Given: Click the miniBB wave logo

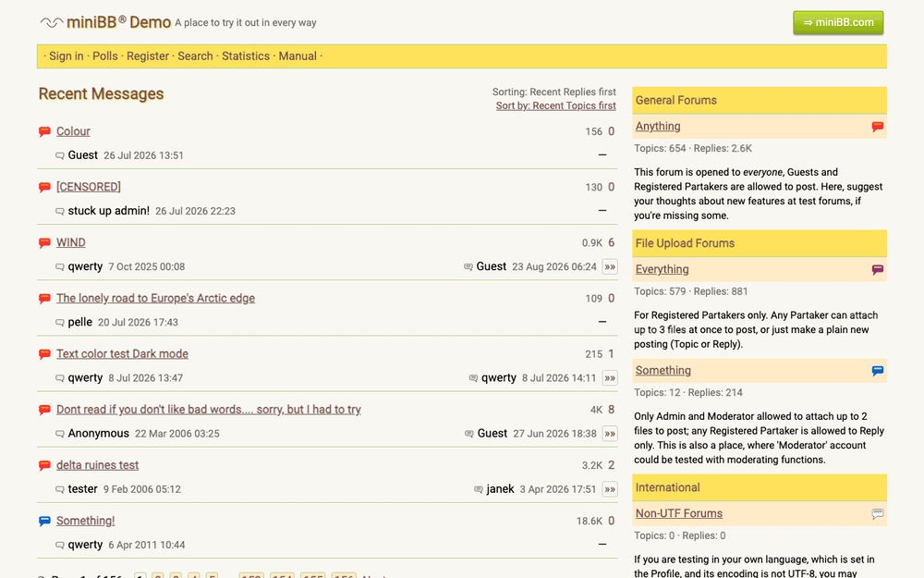Looking at the screenshot, I should tap(51, 22).
